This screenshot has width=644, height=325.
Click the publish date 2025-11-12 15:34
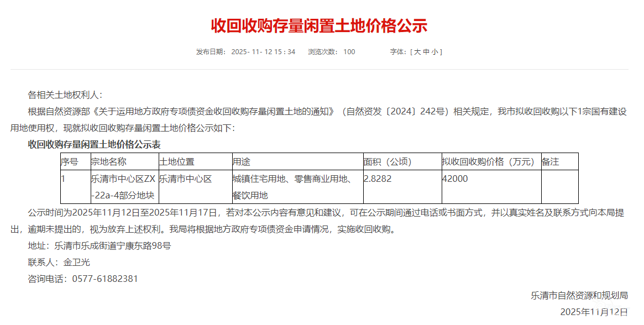click(263, 52)
